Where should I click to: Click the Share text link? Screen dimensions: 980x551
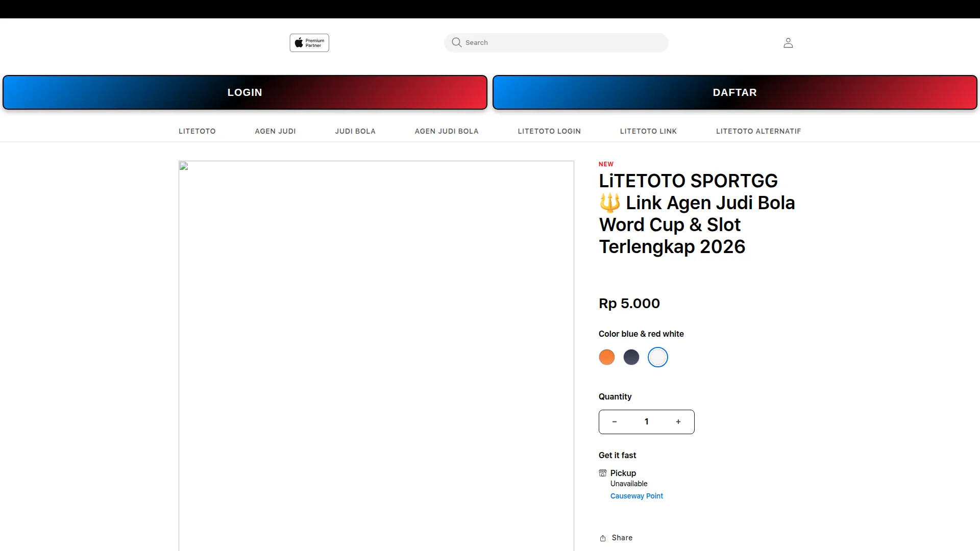tap(622, 538)
